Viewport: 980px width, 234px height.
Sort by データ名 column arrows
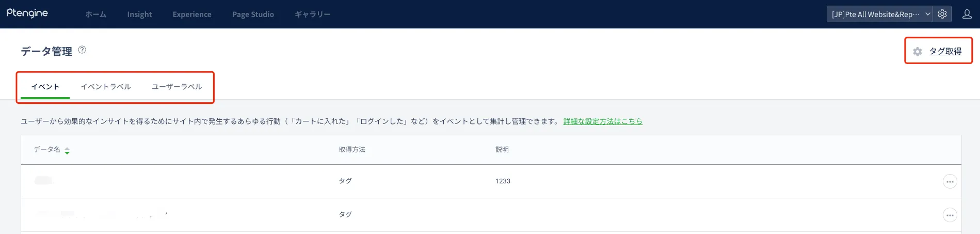pos(67,150)
